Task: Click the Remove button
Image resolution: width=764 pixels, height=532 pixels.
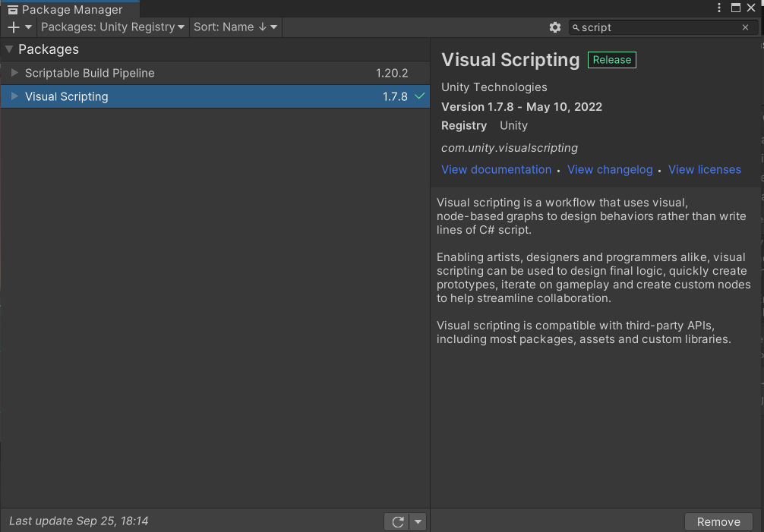Action: 718,521
